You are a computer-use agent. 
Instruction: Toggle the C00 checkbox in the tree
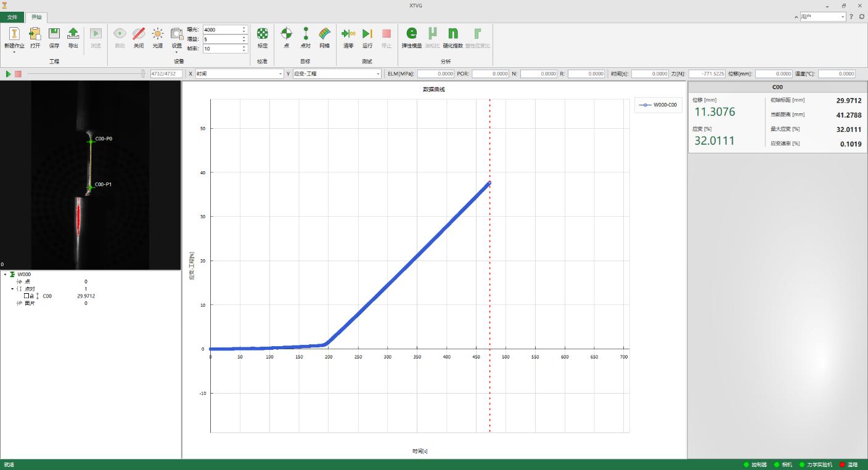pos(27,296)
